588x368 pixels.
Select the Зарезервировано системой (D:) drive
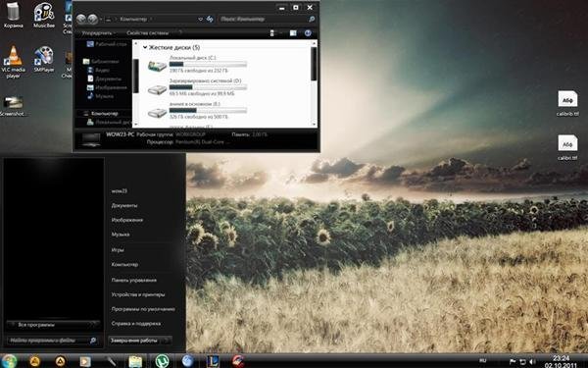click(x=197, y=86)
